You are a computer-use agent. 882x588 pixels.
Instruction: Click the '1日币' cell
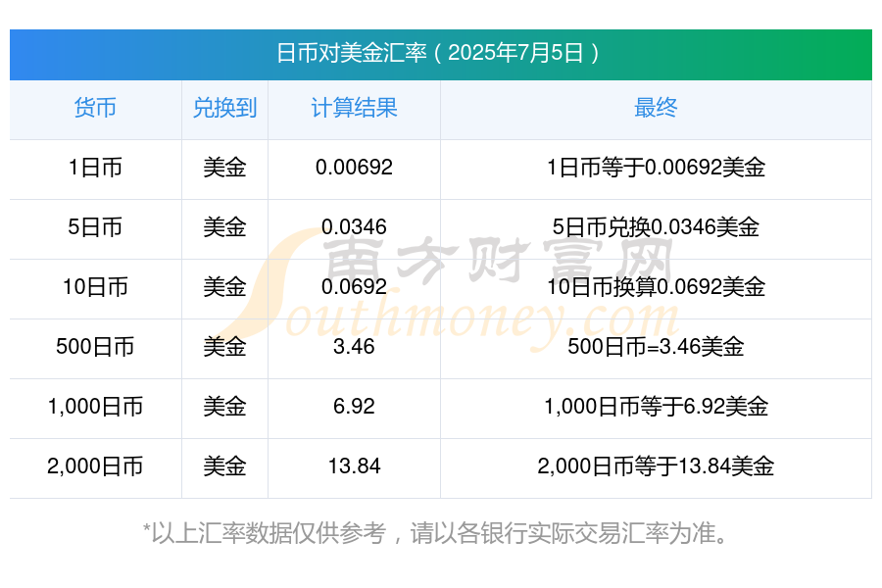click(x=95, y=168)
